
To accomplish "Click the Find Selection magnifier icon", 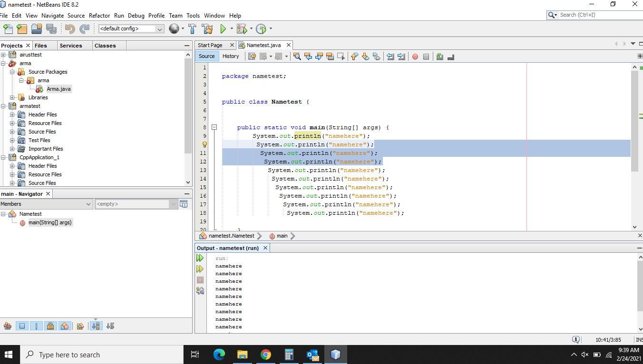I will point(297,57).
